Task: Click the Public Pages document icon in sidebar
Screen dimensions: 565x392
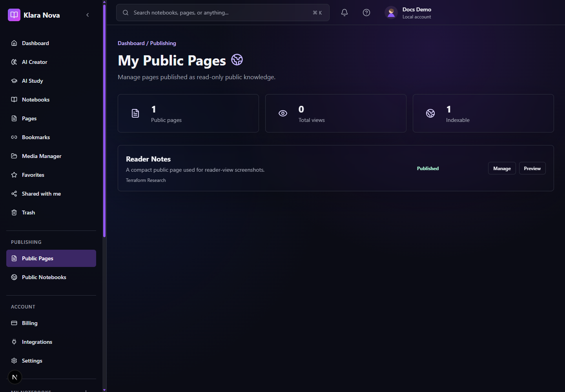Action: pyautogui.click(x=14, y=258)
